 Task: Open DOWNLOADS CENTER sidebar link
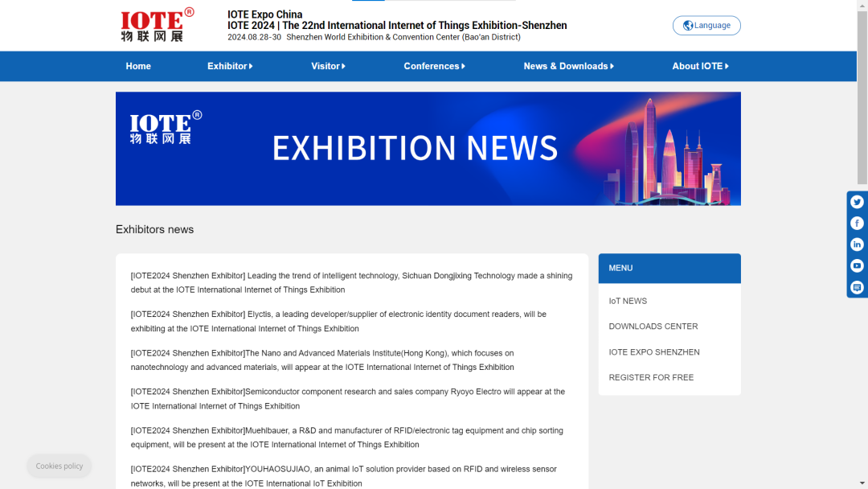pyautogui.click(x=653, y=327)
